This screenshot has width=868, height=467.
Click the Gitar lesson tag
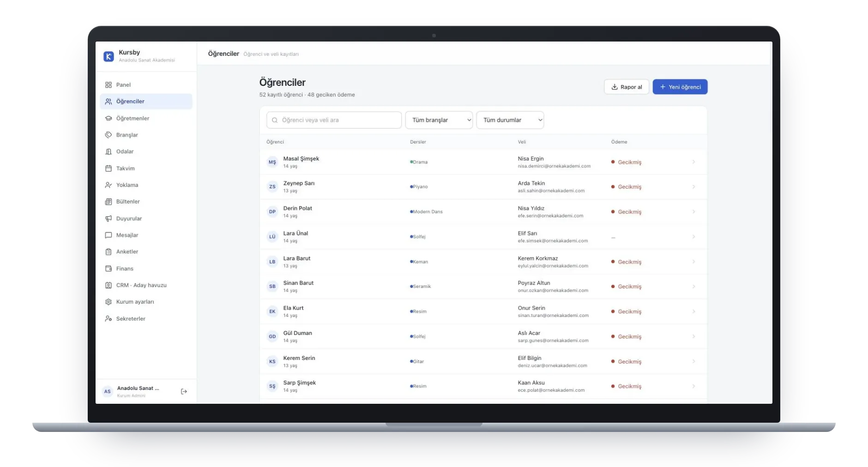[x=417, y=362]
